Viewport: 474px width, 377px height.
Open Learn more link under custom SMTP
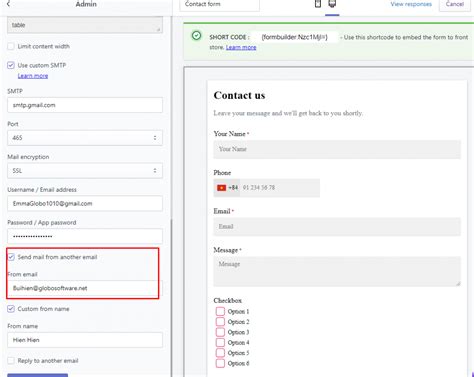(x=33, y=76)
